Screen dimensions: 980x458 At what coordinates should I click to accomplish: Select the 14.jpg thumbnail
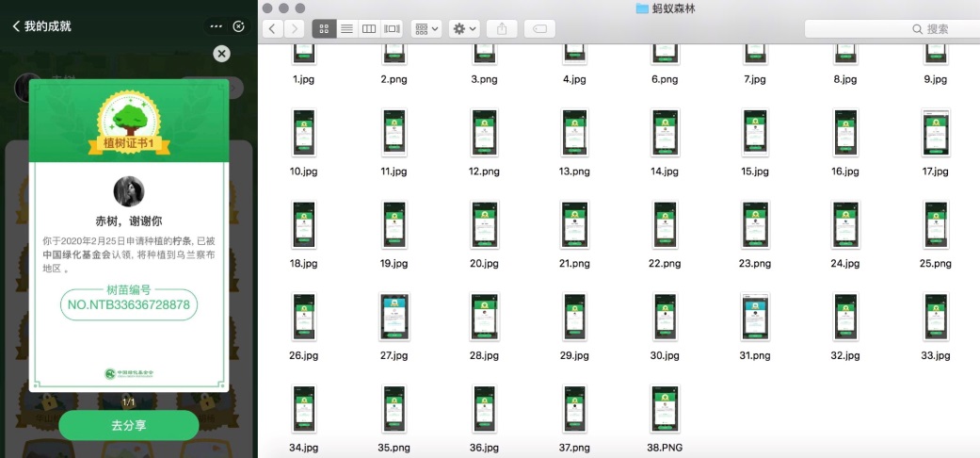click(x=665, y=133)
